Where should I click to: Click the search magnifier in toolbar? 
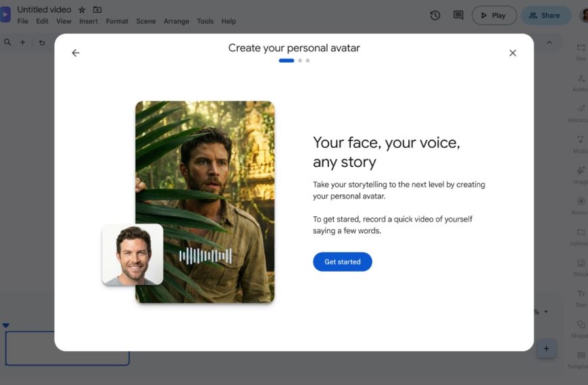(x=7, y=43)
